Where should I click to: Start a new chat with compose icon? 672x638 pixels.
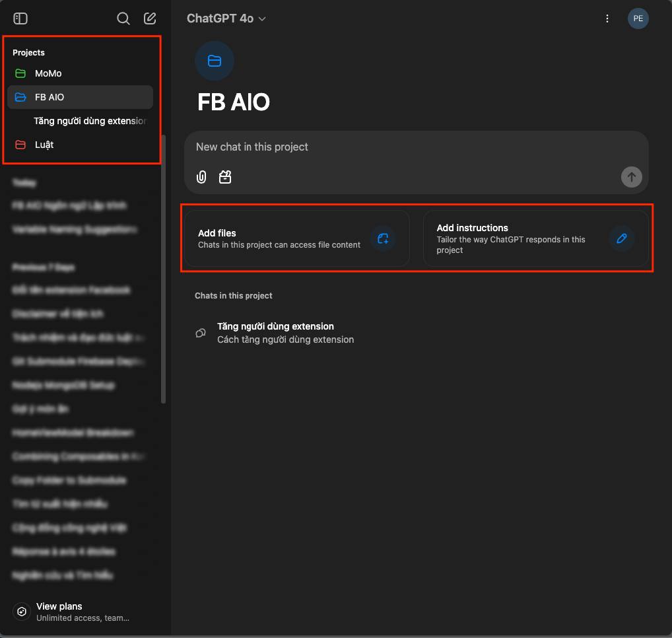click(x=150, y=18)
